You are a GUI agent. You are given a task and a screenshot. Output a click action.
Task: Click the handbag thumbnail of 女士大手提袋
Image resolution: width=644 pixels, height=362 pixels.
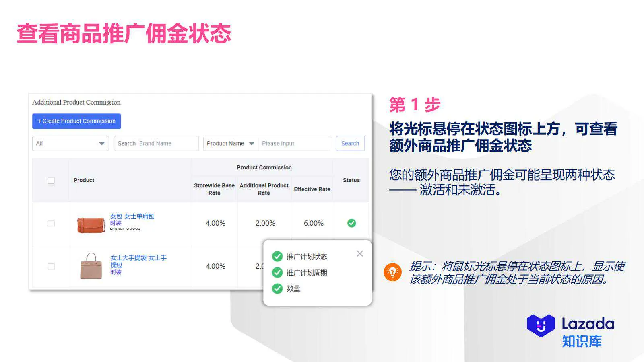(x=91, y=265)
